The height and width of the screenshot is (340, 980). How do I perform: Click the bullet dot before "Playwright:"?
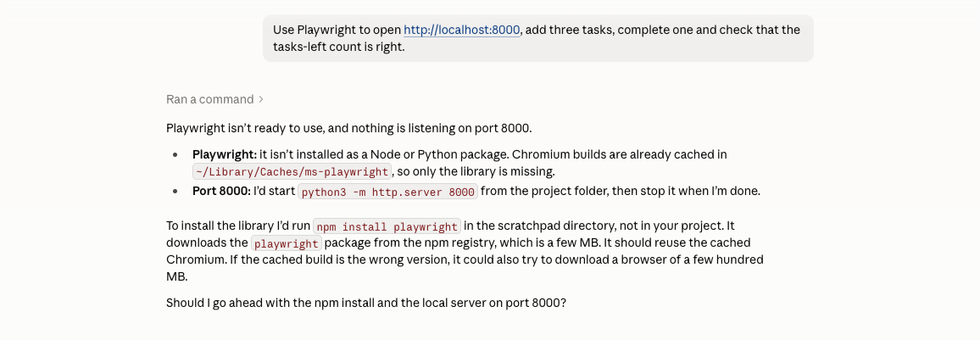[x=176, y=154]
